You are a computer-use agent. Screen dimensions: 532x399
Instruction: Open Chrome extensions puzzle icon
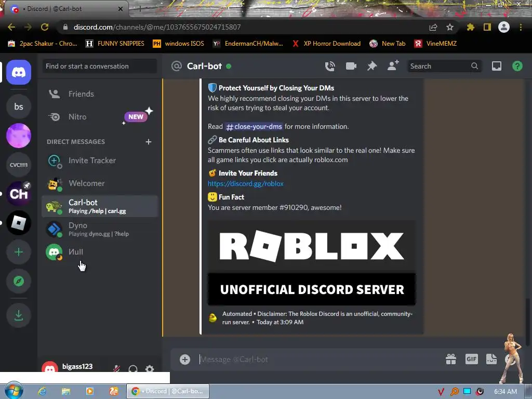tap(471, 27)
